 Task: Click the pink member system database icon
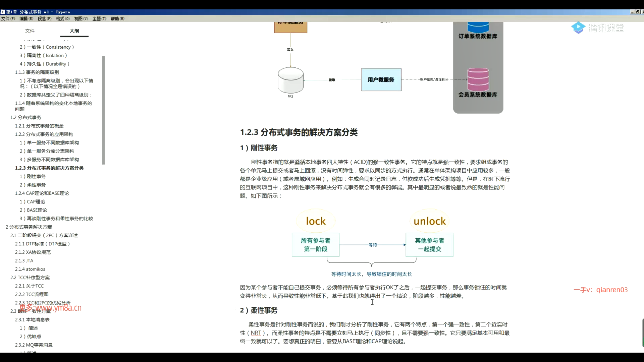coord(478,79)
